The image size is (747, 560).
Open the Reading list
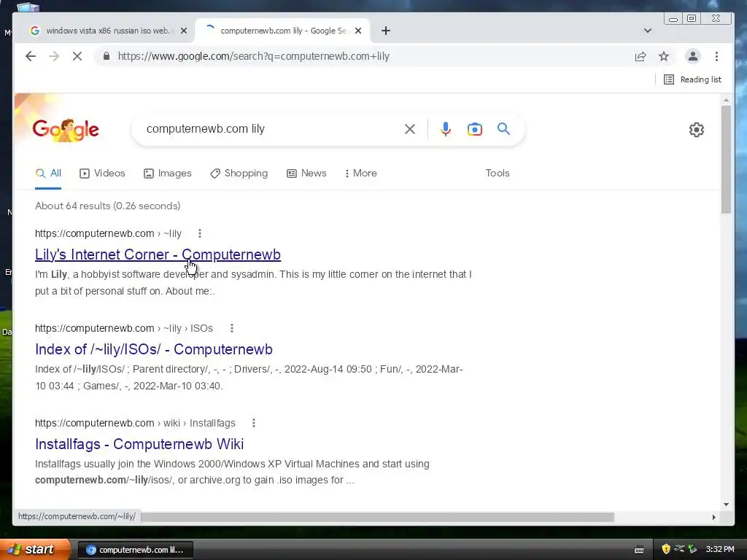[x=693, y=79]
